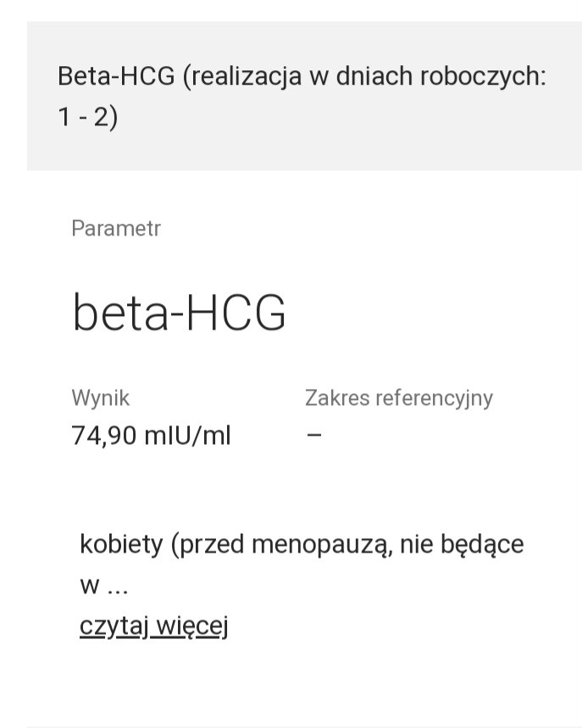Click the "1 - 2" working days text

[x=87, y=117]
